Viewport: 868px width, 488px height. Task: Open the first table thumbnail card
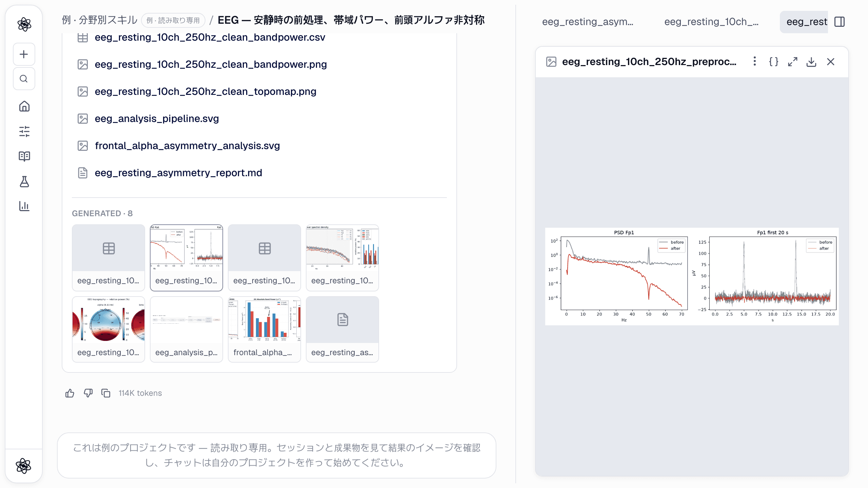tap(108, 258)
